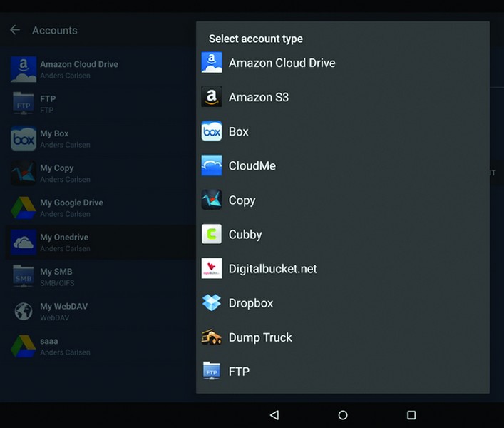This screenshot has height=428, width=504.
Task: Click the Dump Truck icon
Action: click(x=212, y=337)
